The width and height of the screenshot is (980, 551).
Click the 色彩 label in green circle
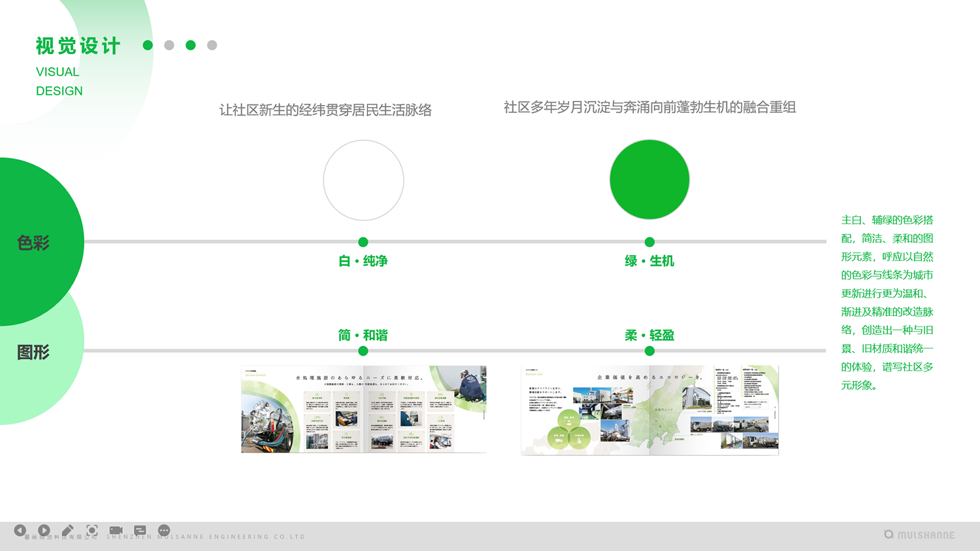(33, 243)
